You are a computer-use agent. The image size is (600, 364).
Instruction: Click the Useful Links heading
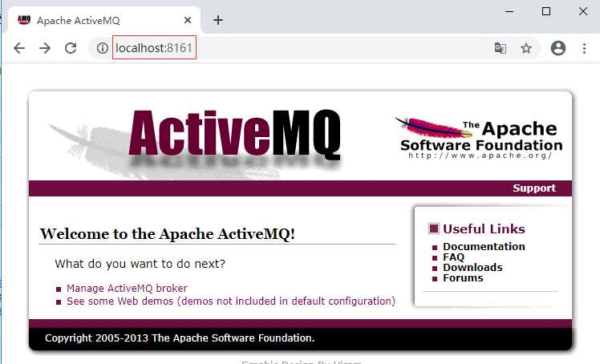pyautogui.click(x=484, y=229)
